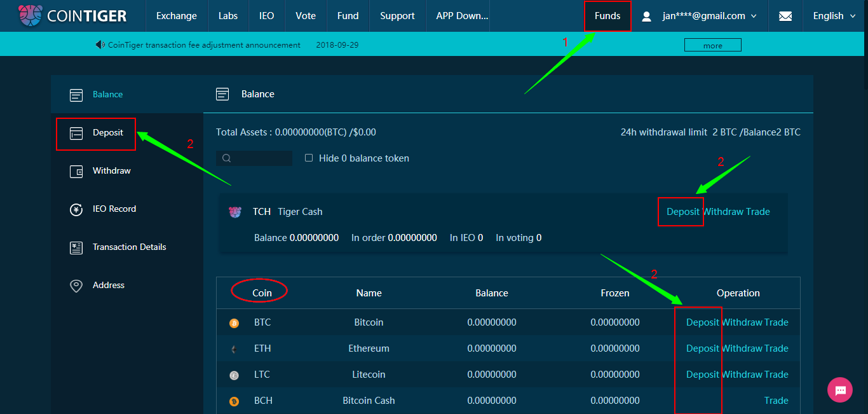Click the Operation column header
The width and height of the screenshot is (868, 414).
(x=738, y=293)
